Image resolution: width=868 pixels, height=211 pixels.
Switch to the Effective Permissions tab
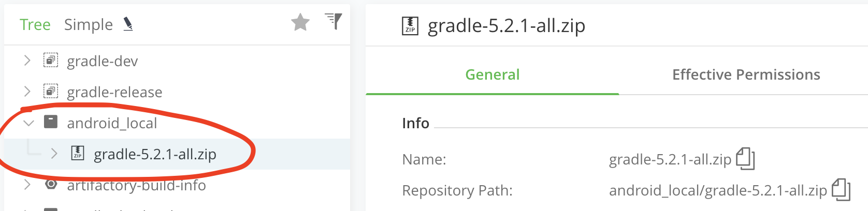(746, 75)
